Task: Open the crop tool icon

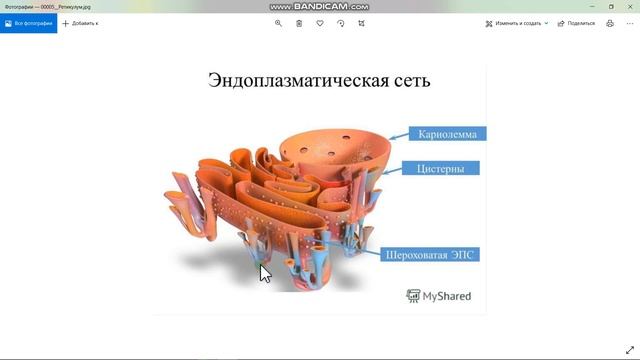Action: pos(362,23)
